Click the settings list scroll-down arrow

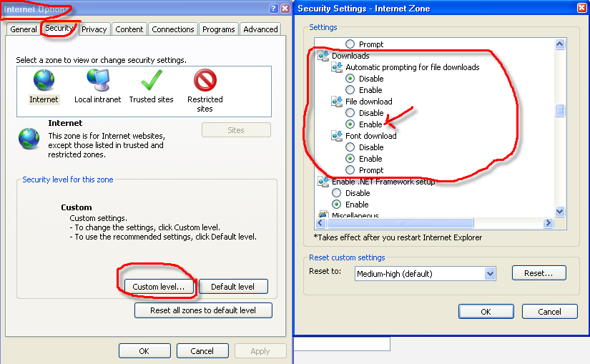[x=559, y=211]
